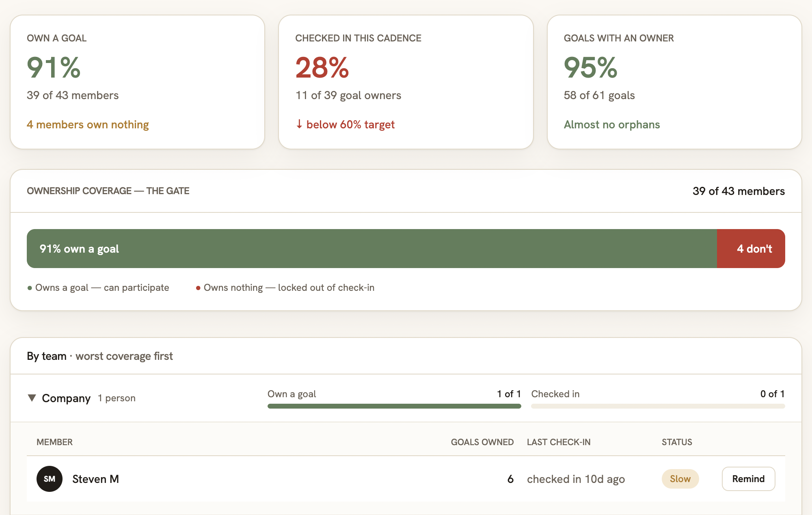Screen dimensions: 812x515
Task: Click the green '91% own a goal' bar segment
Action: tap(371, 249)
